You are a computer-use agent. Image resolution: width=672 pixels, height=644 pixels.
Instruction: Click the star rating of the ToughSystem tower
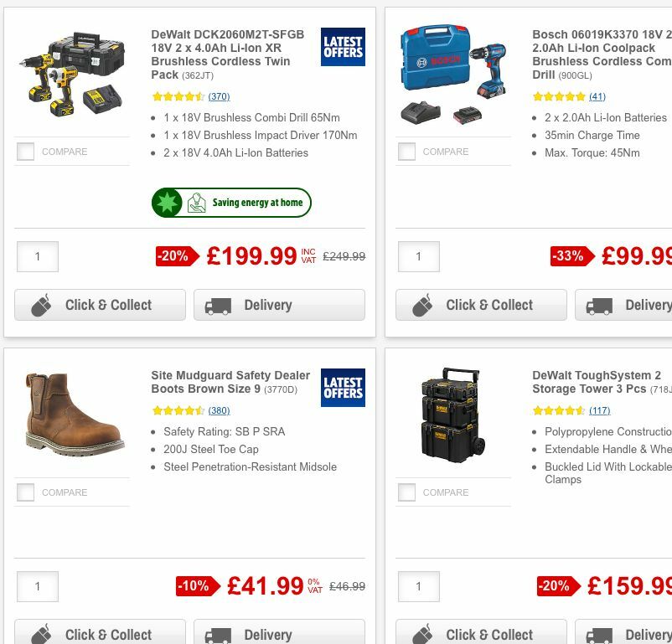(559, 410)
